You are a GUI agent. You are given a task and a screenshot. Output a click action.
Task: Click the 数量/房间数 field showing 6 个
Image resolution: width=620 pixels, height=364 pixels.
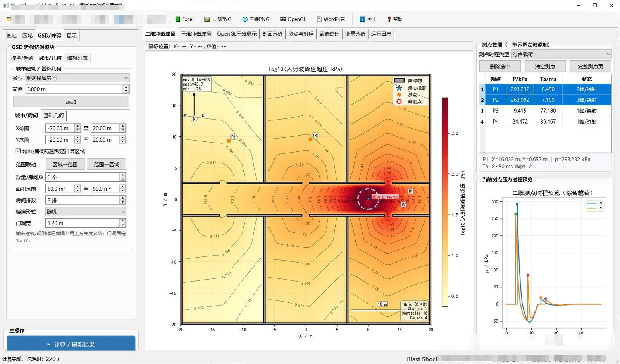point(83,177)
